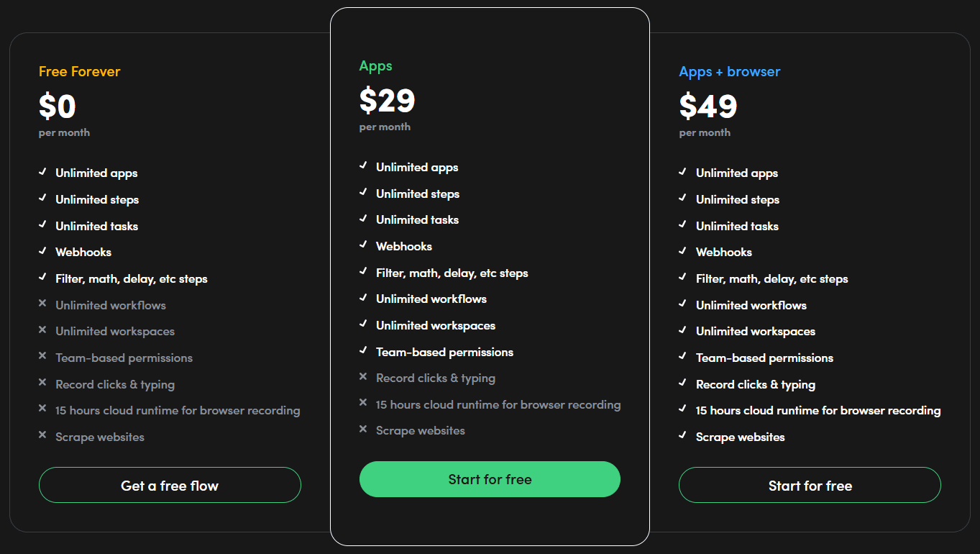Click the $49 price text
This screenshot has width=980, height=554.
pyautogui.click(x=707, y=106)
